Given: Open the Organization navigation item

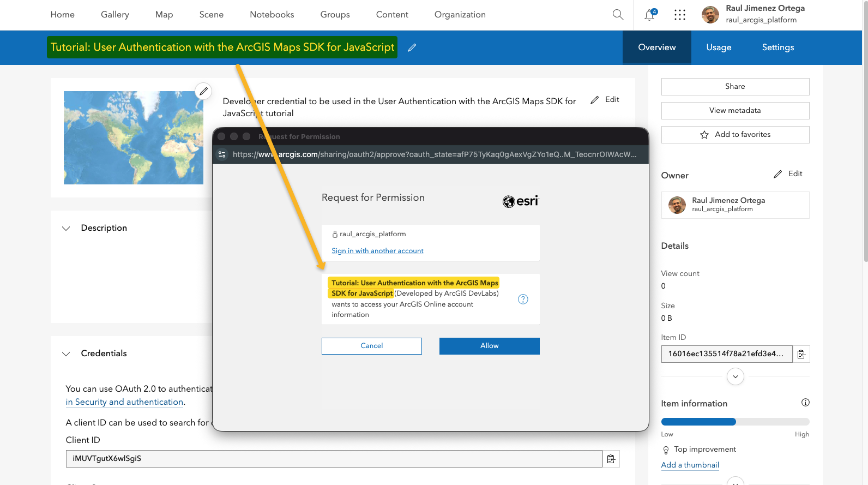Looking at the screenshot, I should (460, 15).
